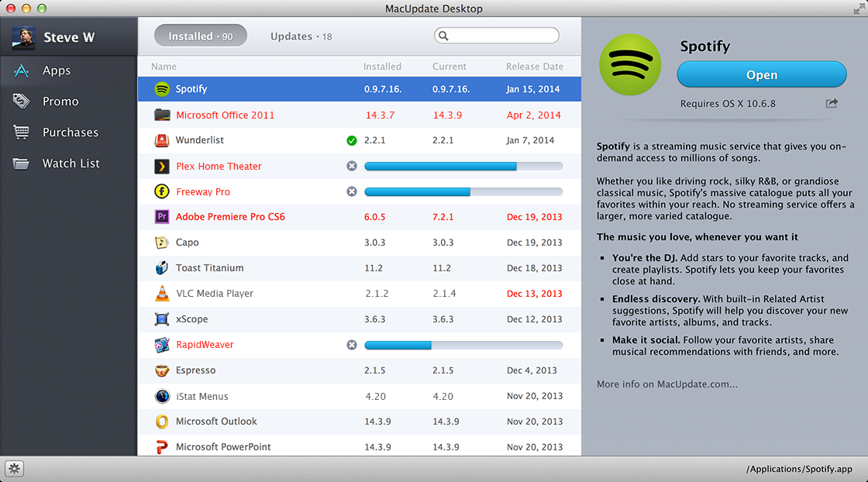868x482 pixels.
Task: Click the Spotify icon in the list row
Action: click(x=162, y=88)
